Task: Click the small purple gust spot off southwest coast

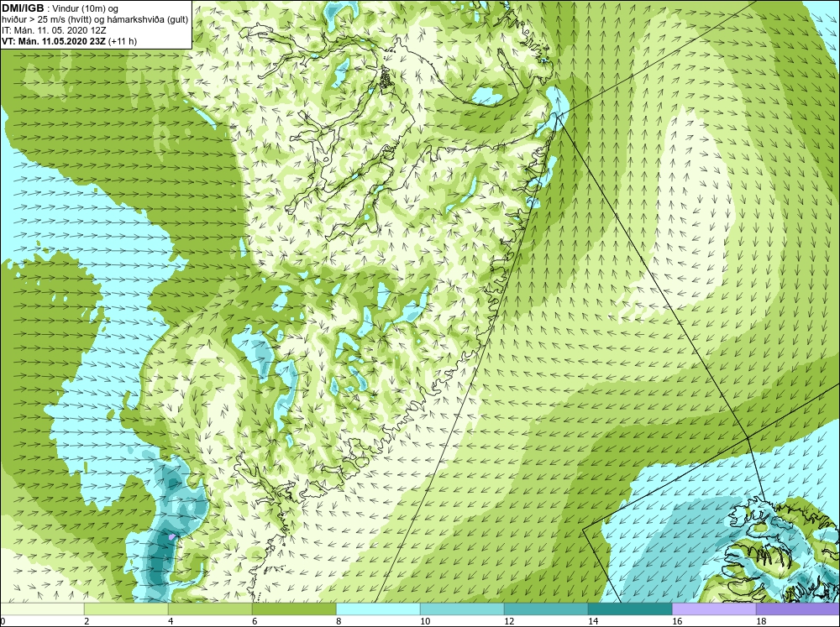Action: click(171, 536)
